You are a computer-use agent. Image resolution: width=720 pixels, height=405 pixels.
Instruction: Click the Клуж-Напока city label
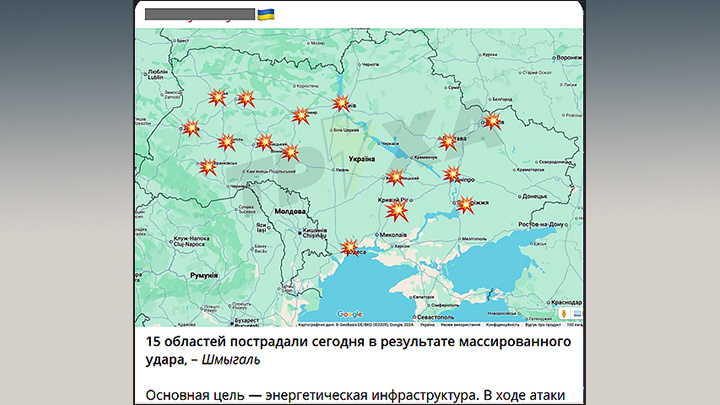pos(191,242)
